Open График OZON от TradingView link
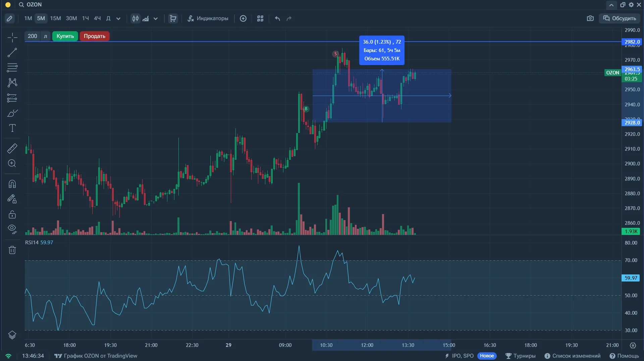644x361 pixels. 96,356
